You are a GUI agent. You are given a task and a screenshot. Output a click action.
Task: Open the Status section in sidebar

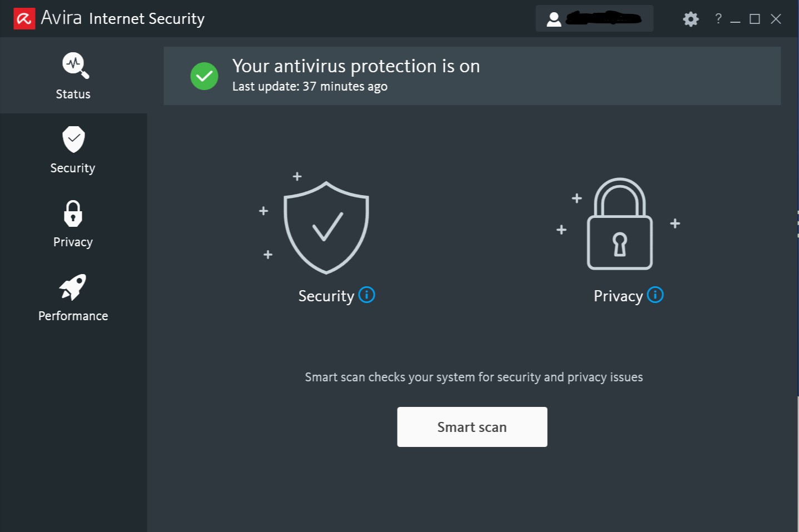point(73,76)
